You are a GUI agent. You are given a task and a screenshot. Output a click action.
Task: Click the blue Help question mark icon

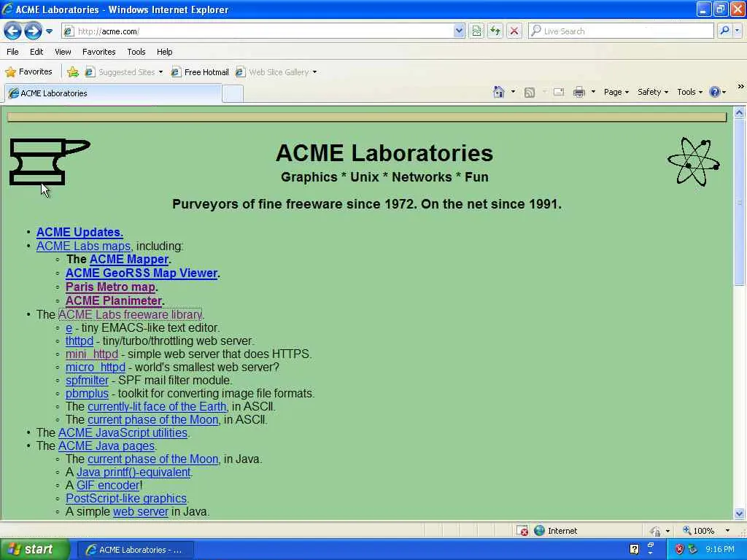tap(715, 92)
